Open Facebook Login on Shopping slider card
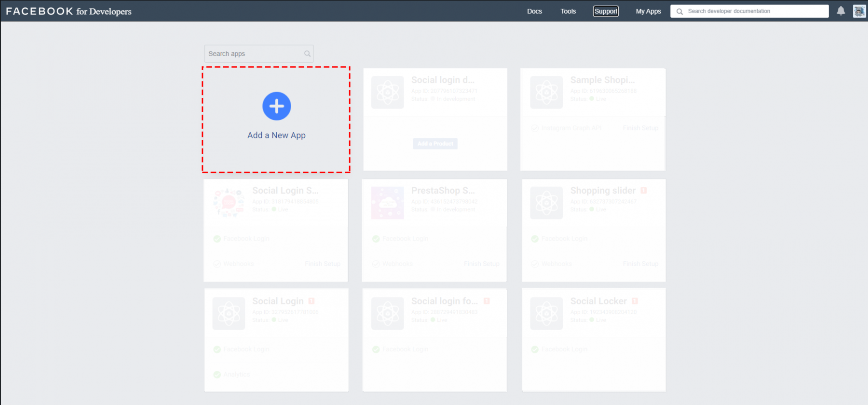The height and width of the screenshot is (405, 868). click(x=564, y=238)
